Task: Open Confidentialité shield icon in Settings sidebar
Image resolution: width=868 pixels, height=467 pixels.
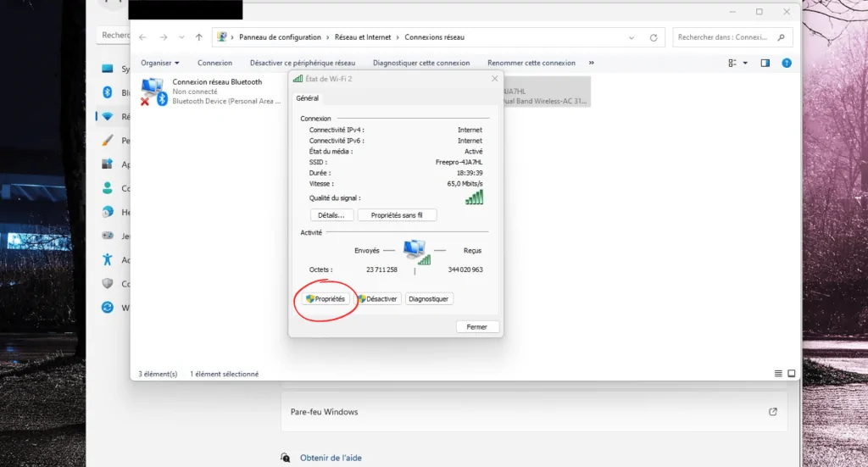Action: [108, 283]
